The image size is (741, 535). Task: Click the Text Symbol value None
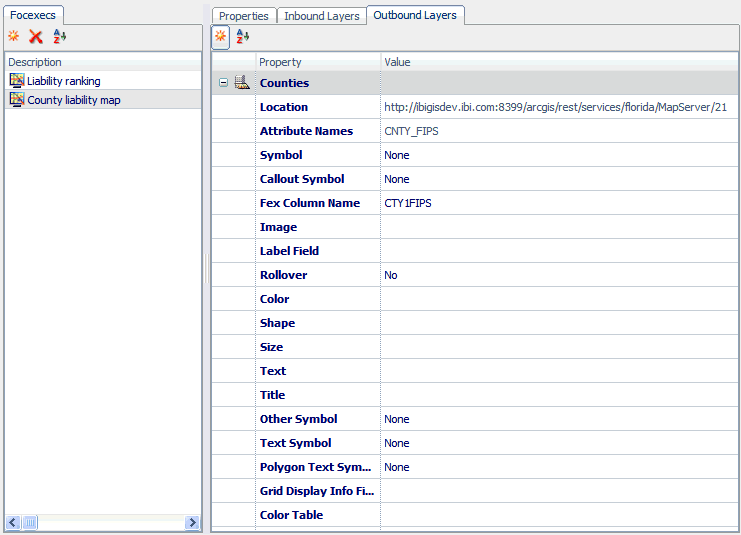pos(396,443)
